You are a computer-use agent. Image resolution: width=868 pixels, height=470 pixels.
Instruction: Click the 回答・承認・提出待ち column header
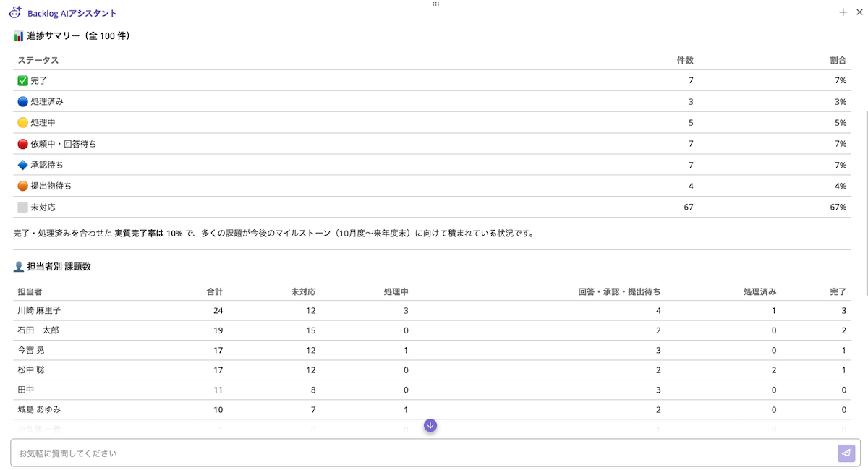click(619, 292)
